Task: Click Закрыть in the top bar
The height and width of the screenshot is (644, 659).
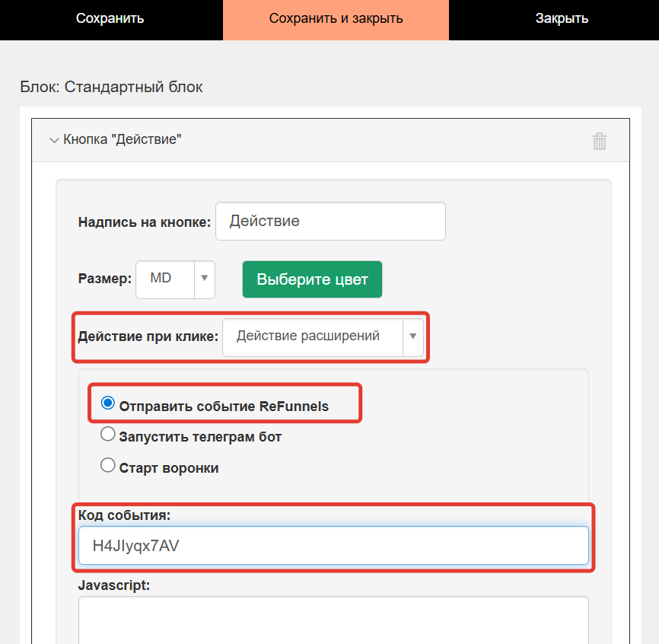Action: 562,19
